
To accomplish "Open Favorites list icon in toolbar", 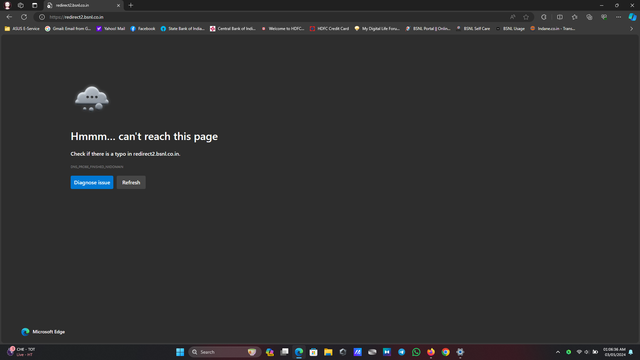I will (x=575, y=17).
